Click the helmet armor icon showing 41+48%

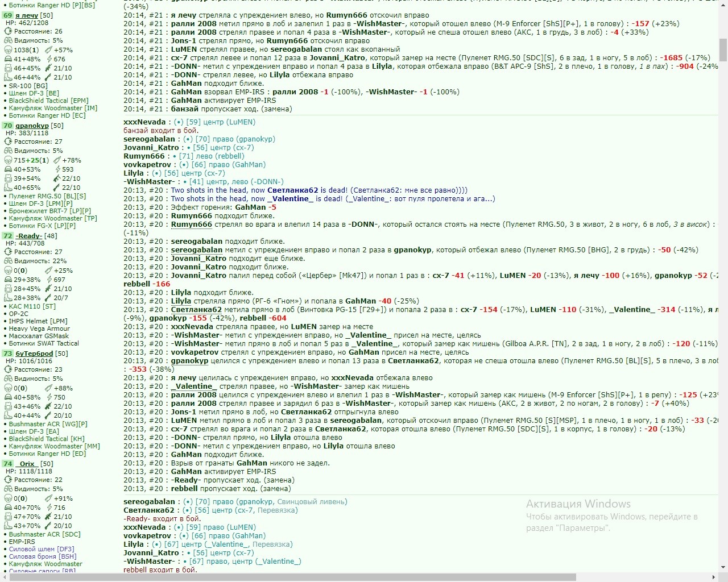coord(8,59)
